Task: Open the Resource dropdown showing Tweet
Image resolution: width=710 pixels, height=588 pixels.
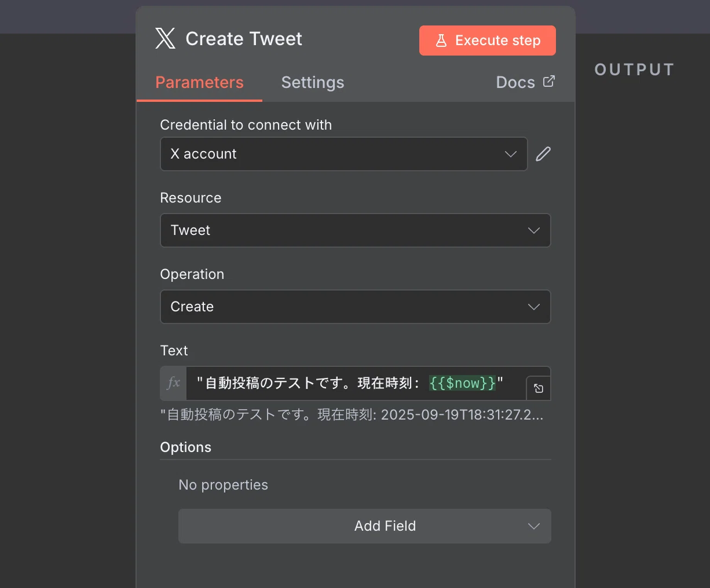Action: [x=356, y=230]
